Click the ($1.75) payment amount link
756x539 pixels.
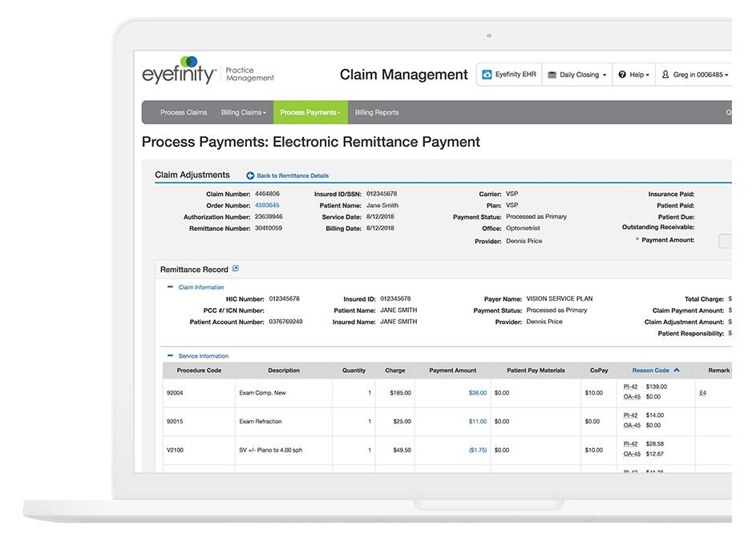(x=478, y=450)
